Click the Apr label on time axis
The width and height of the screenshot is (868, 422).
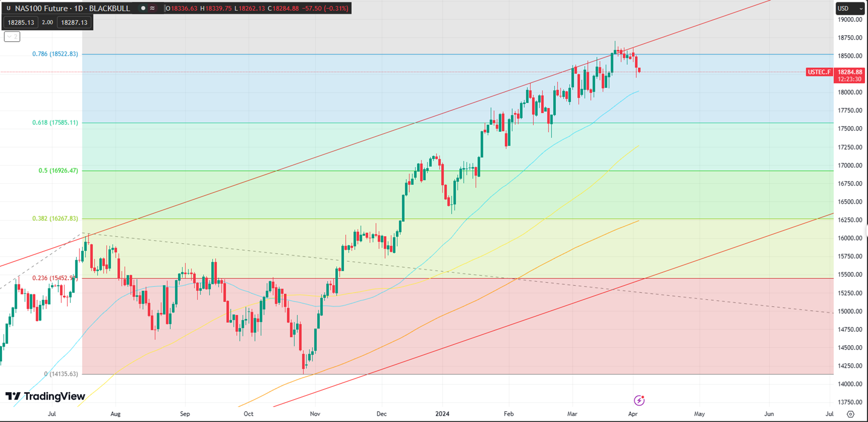pos(633,414)
